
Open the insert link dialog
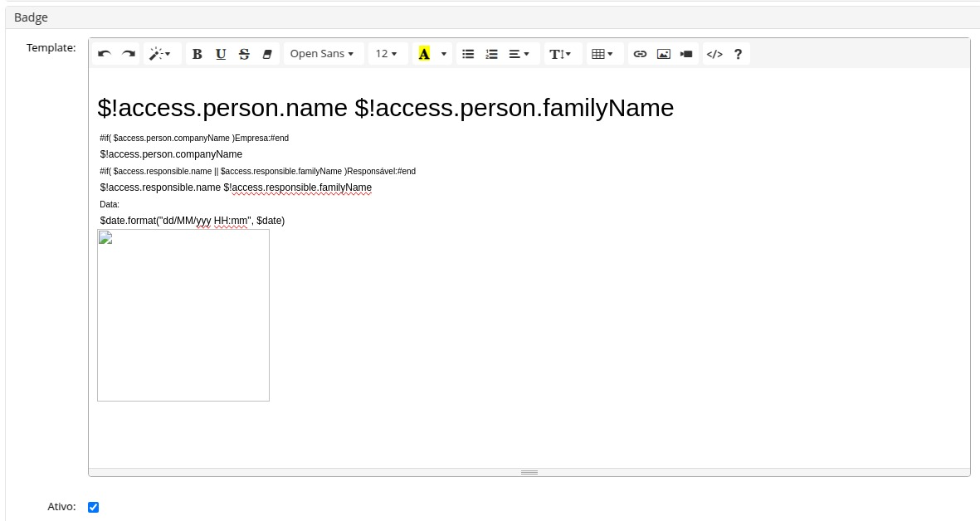click(640, 54)
